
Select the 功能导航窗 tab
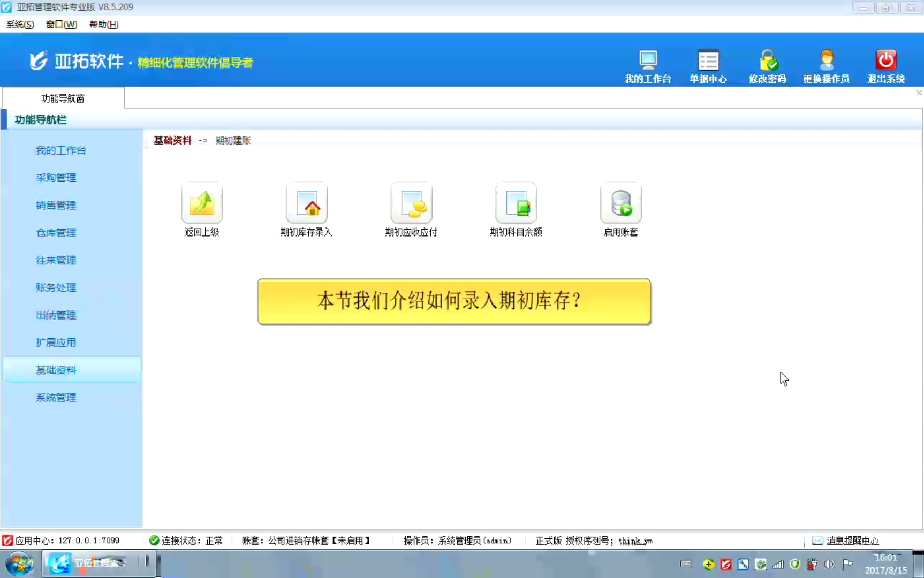[x=63, y=98]
